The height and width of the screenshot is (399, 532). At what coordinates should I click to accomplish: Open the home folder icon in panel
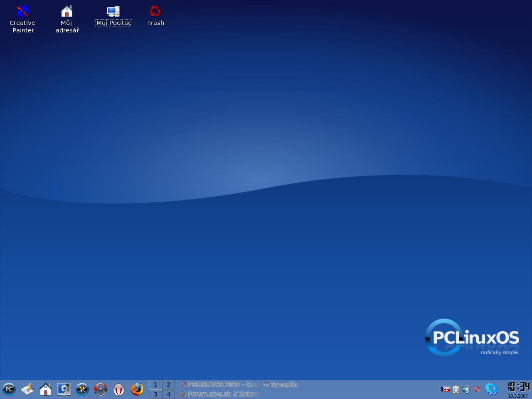click(x=46, y=389)
